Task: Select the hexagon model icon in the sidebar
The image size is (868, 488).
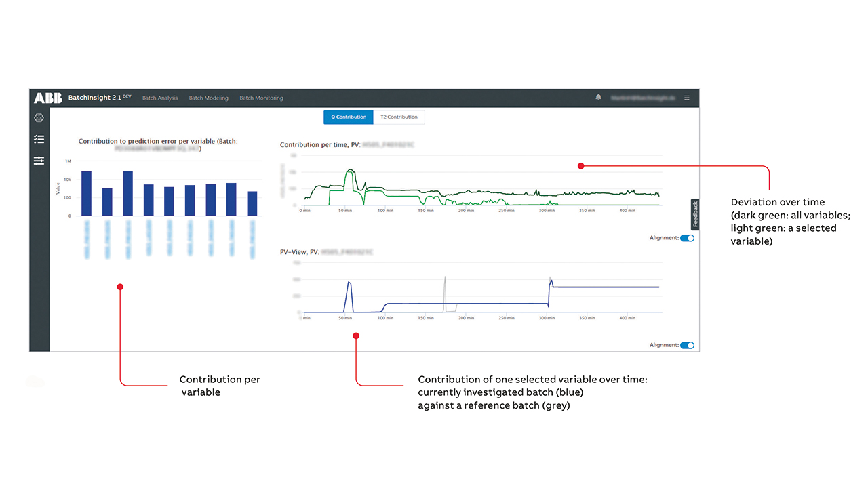Action: point(39,118)
